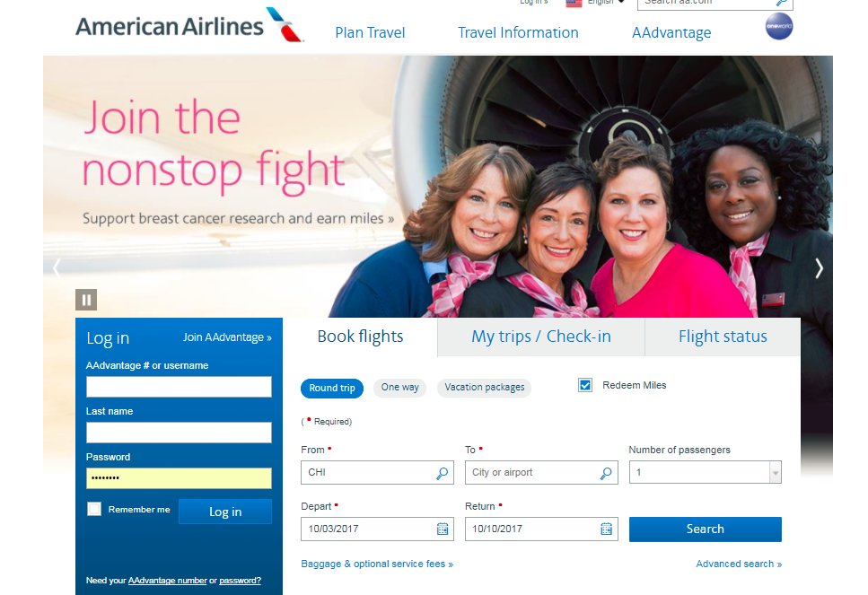Viewport: 868px width, 595px height.
Task: Click the AAdvantage # or username field
Action: [x=179, y=386]
